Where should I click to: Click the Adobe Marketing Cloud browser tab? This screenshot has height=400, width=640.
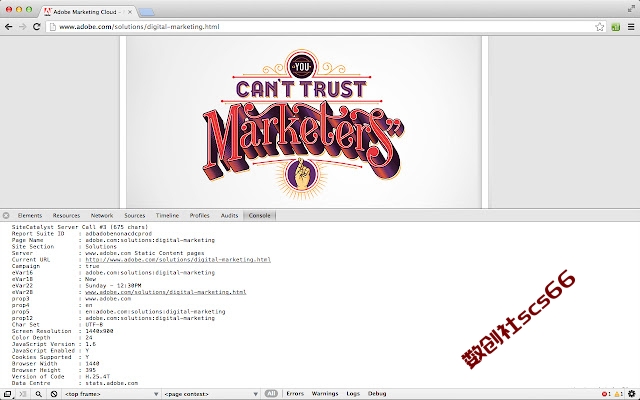pyautogui.click(x=88, y=12)
